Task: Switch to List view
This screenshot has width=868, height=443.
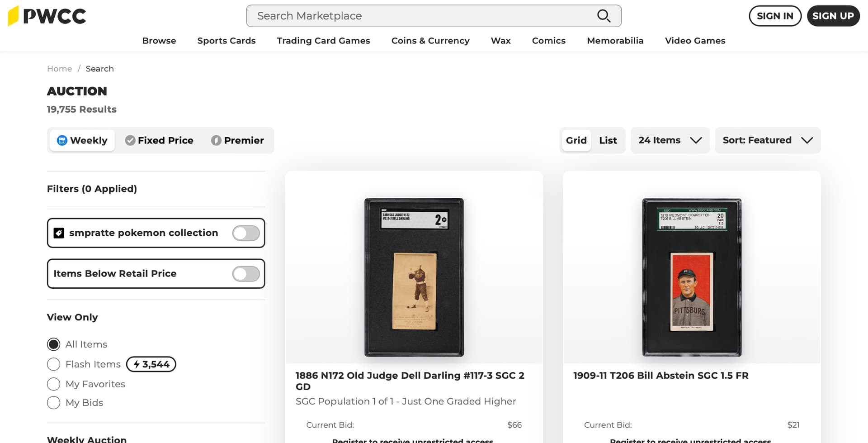Action: [608, 140]
